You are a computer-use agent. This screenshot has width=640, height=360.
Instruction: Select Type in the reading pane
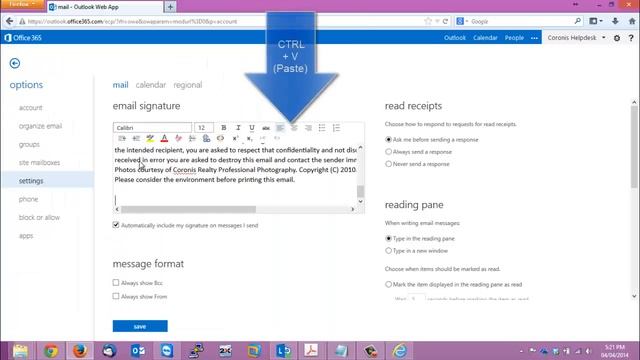(x=389, y=238)
